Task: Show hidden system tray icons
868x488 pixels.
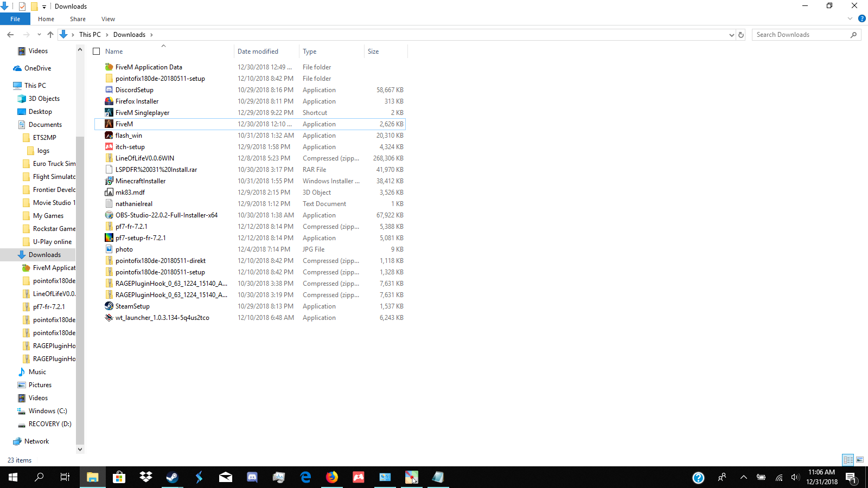Action: tap(744, 477)
